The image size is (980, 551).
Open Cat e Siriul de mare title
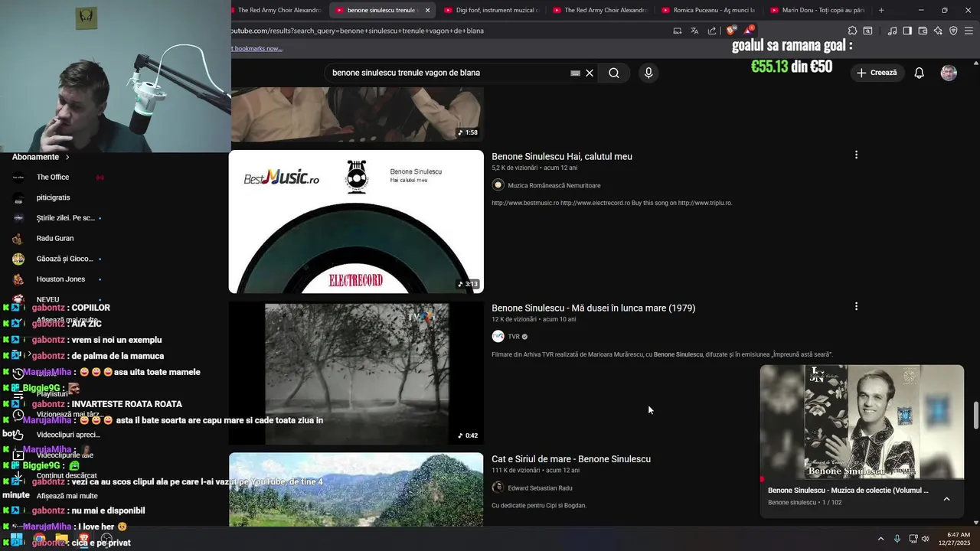coord(571,459)
